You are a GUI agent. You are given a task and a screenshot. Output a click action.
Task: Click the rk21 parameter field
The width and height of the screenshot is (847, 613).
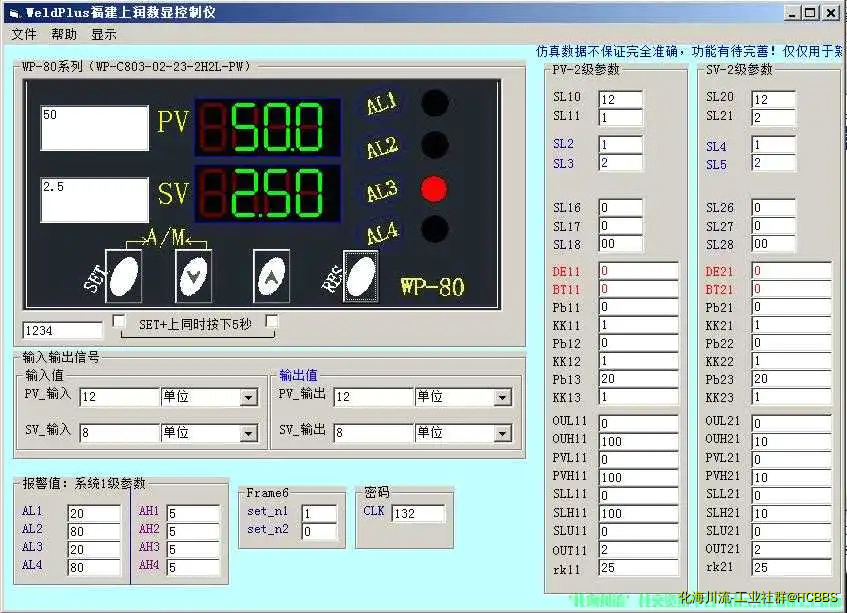(x=791, y=568)
